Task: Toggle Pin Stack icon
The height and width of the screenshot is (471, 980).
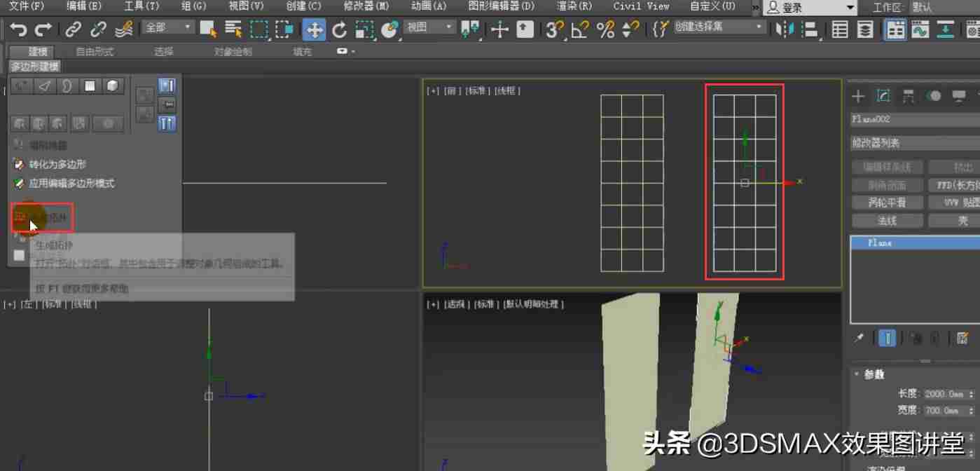Action: pos(860,339)
